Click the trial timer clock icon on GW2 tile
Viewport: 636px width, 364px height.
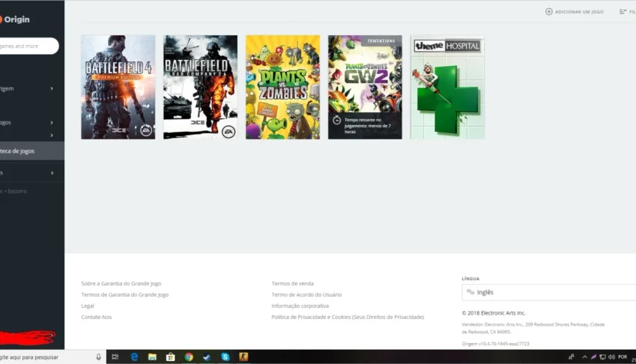click(336, 120)
